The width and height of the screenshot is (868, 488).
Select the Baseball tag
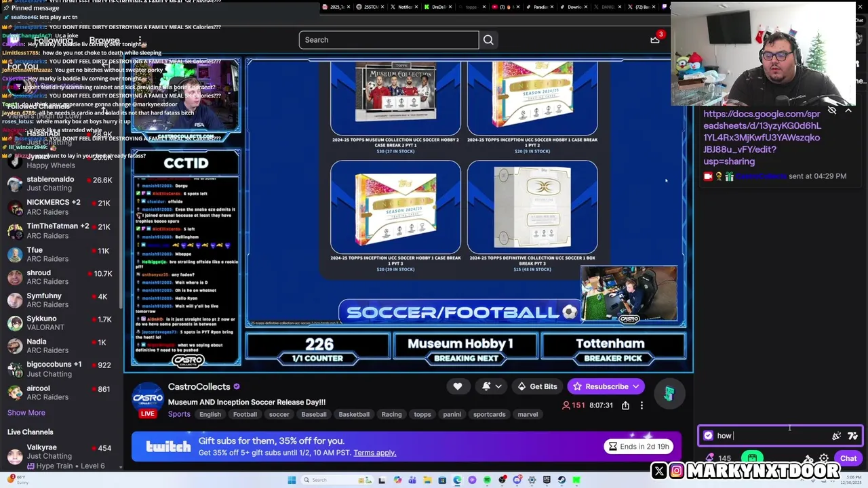point(314,414)
